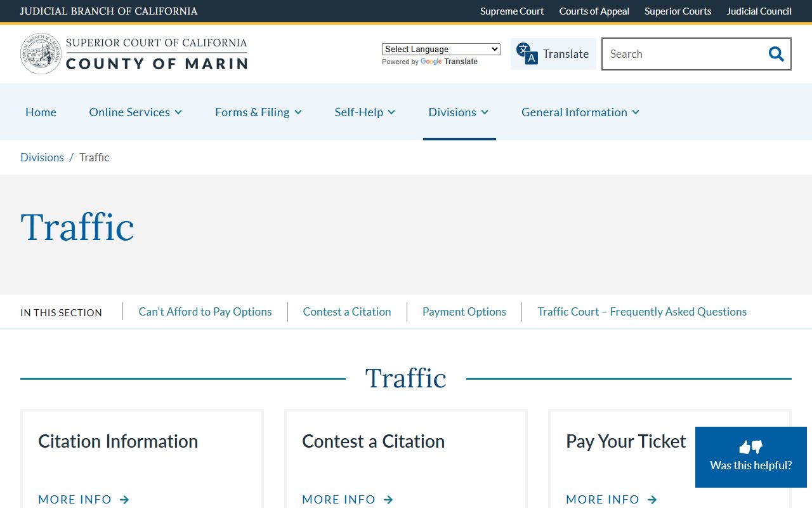Open the Superior Courts link
The width and height of the screenshot is (812, 508).
678,11
